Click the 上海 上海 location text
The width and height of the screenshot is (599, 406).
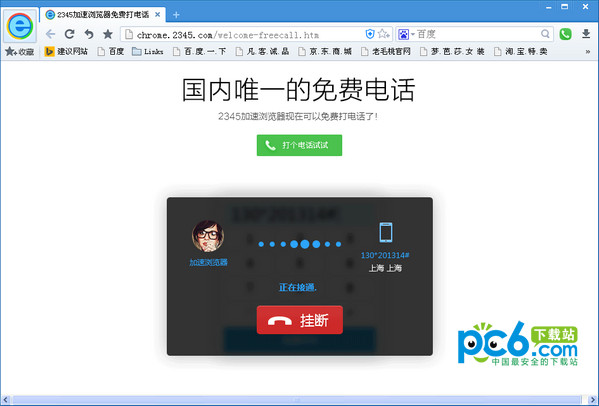click(385, 268)
